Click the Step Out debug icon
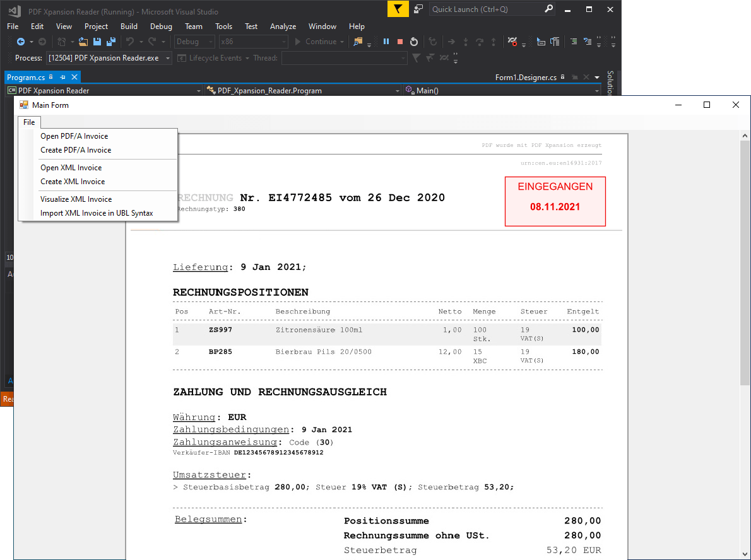Screen dimensions: 751x560 (x=494, y=42)
